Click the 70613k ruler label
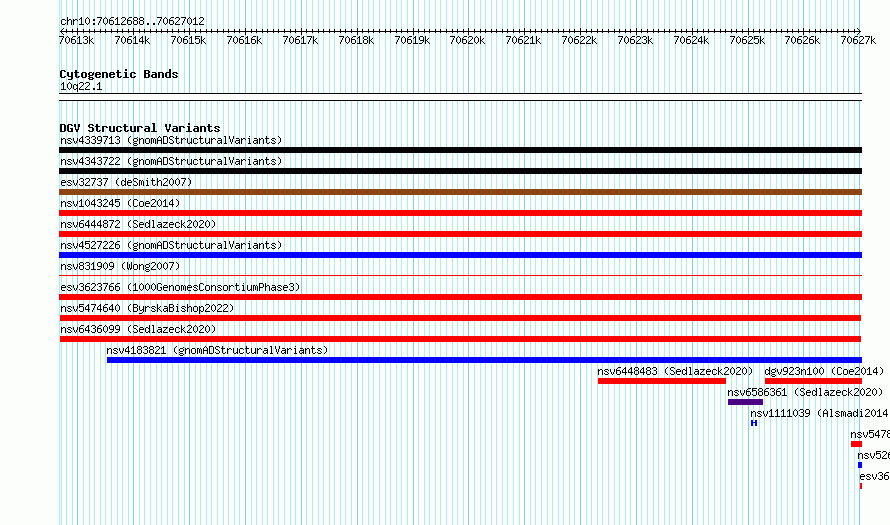The width and height of the screenshot is (890, 525). (77, 40)
